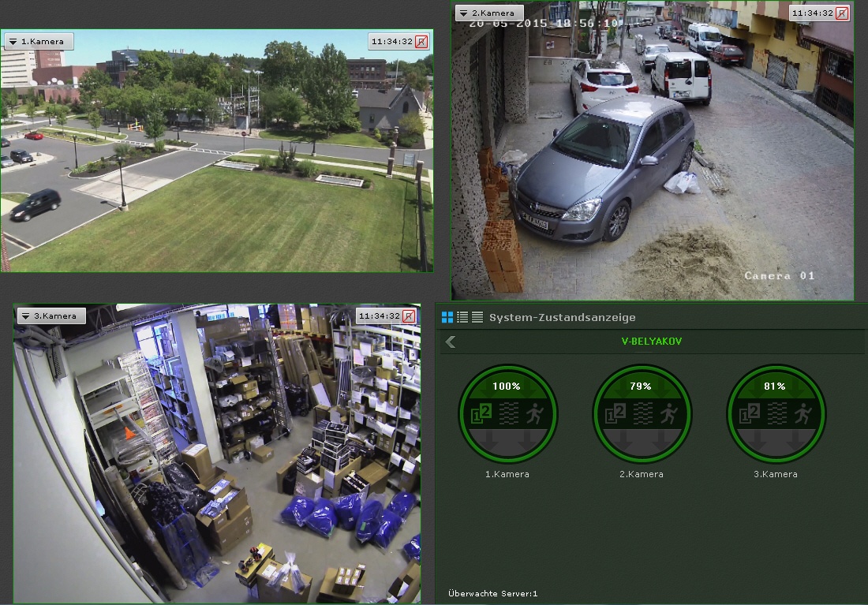The width and height of the screenshot is (868, 605).
Task: Click the stream 1/2 icon in 2.Kamera gauge
Action: click(615, 413)
